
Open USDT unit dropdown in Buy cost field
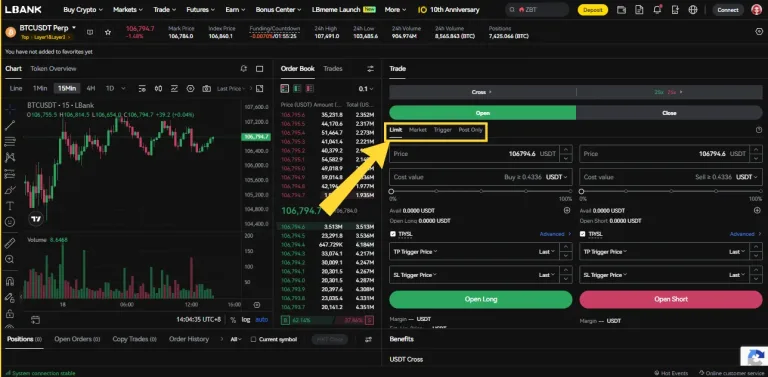pyautogui.click(x=557, y=177)
